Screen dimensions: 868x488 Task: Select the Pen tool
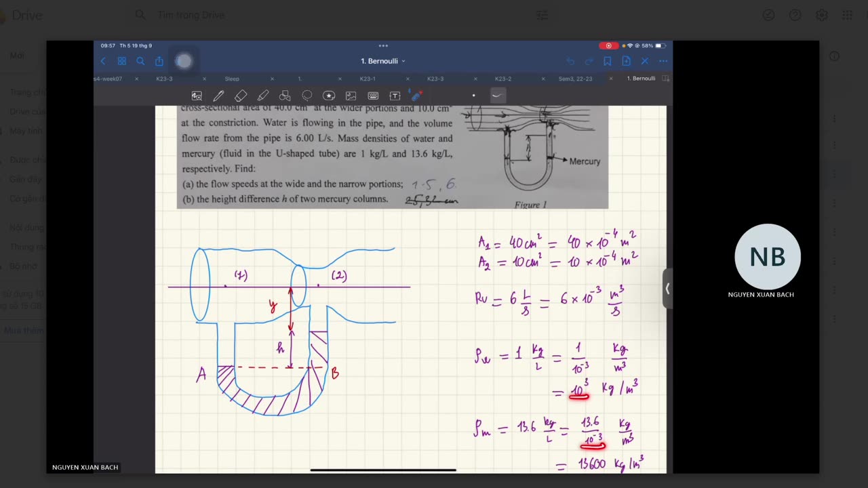tap(218, 96)
